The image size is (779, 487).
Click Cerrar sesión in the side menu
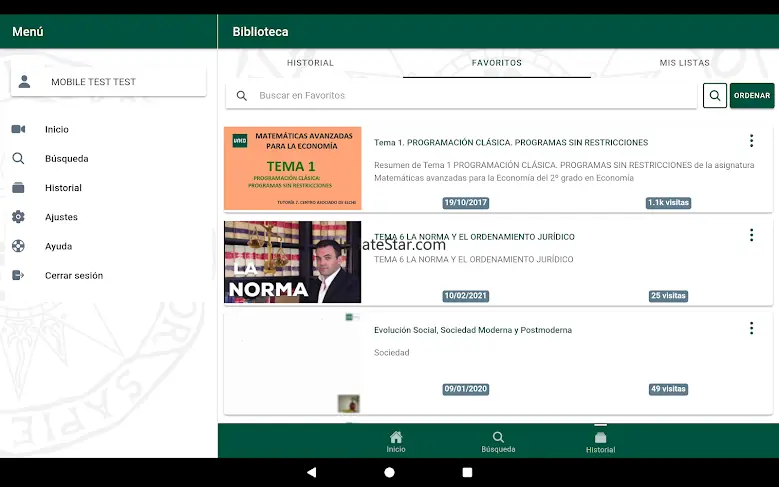click(x=73, y=275)
